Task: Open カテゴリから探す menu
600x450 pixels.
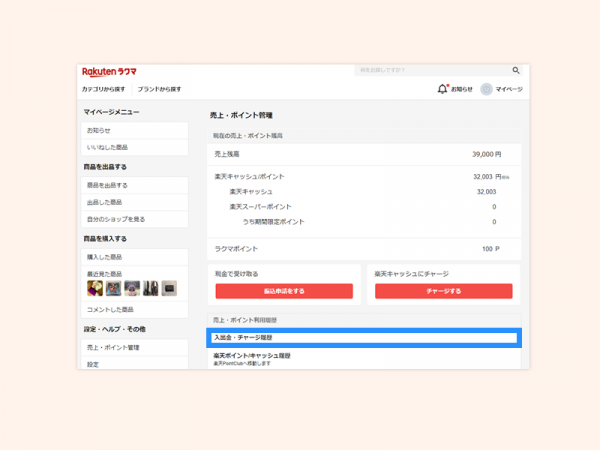Action: click(103, 89)
